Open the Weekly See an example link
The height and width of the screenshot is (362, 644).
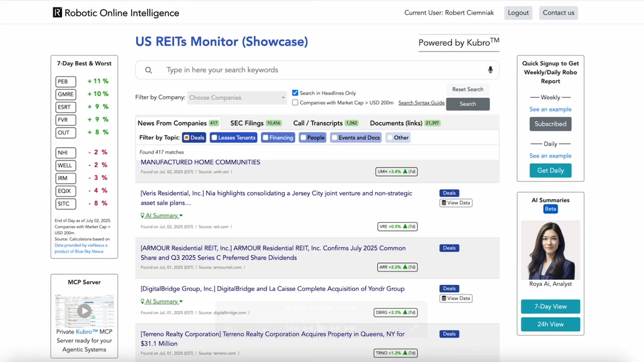[550, 109]
